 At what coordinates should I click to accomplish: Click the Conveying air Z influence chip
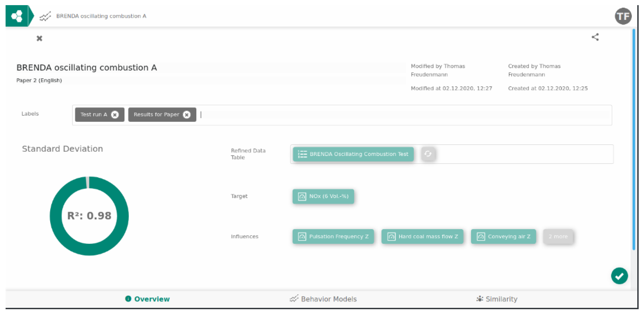pos(503,236)
